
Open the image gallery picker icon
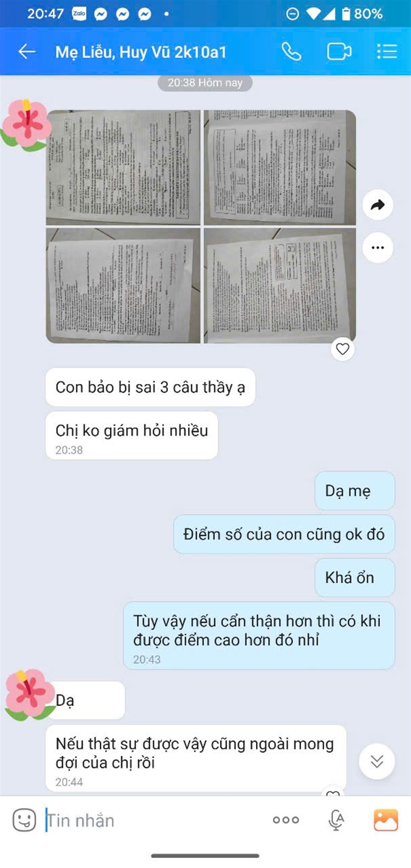pyautogui.click(x=386, y=820)
